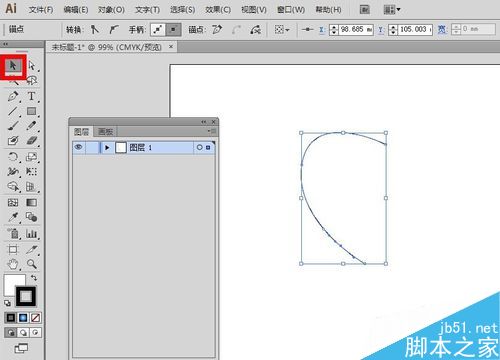Select the Pen tool
Image resolution: width=500 pixels, height=360 pixels.
[13, 96]
